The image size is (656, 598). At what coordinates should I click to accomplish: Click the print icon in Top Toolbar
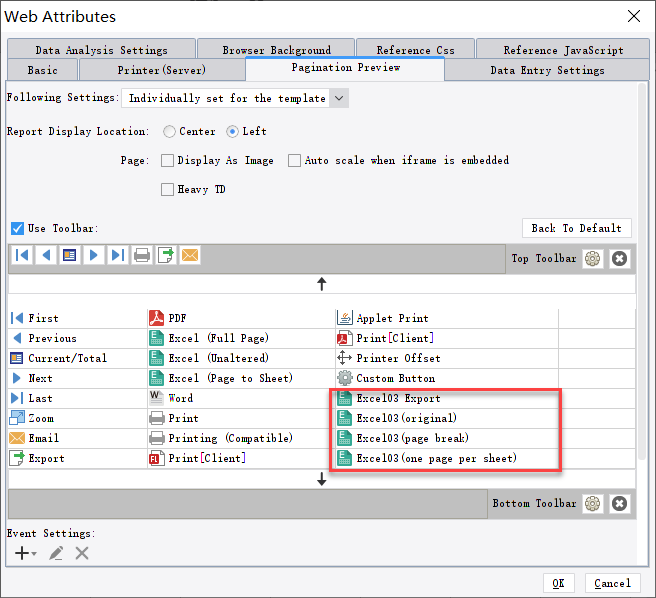point(142,256)
